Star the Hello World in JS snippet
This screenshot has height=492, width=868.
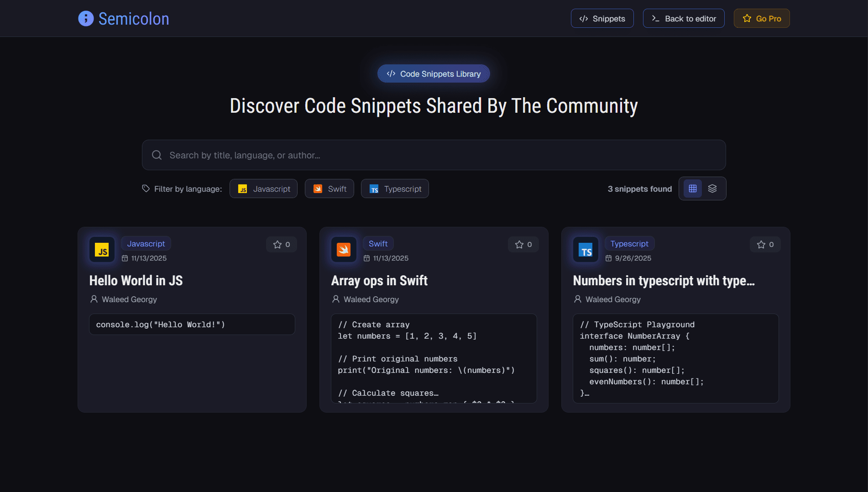coord(281,244)
